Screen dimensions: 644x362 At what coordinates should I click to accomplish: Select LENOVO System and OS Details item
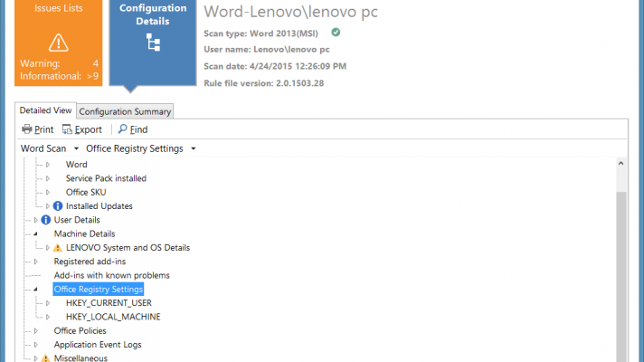point(128,248)
